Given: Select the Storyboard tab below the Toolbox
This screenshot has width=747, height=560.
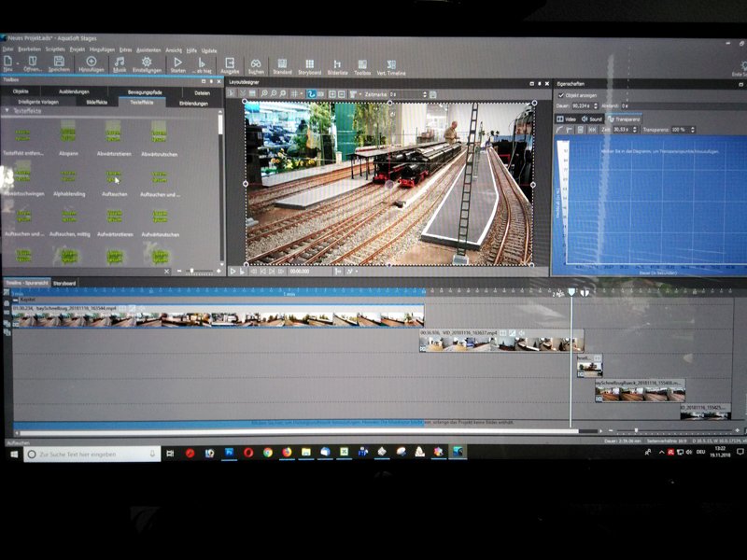Looking at the screenshot, I should (x=64, y=282).
